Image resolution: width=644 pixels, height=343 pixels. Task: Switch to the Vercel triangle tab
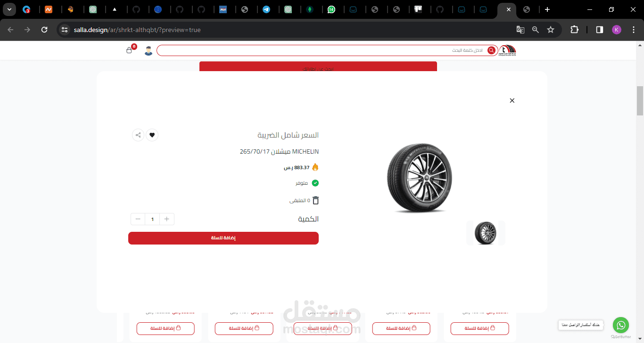coord(115,9)
